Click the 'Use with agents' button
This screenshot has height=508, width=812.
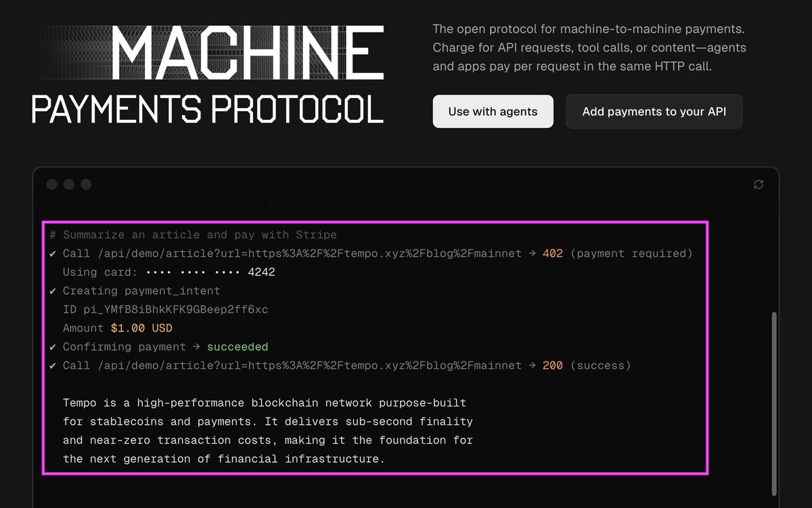(x=493, y=112)
